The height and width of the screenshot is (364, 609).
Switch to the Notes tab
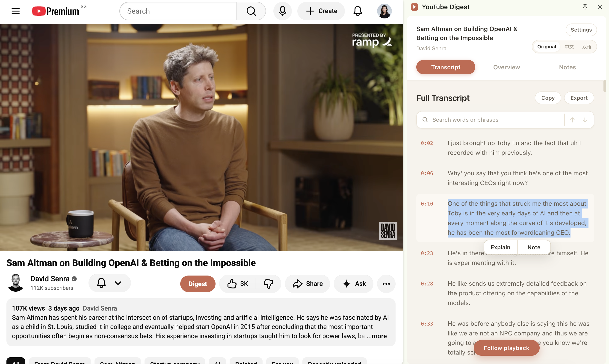tap(567, 67)
